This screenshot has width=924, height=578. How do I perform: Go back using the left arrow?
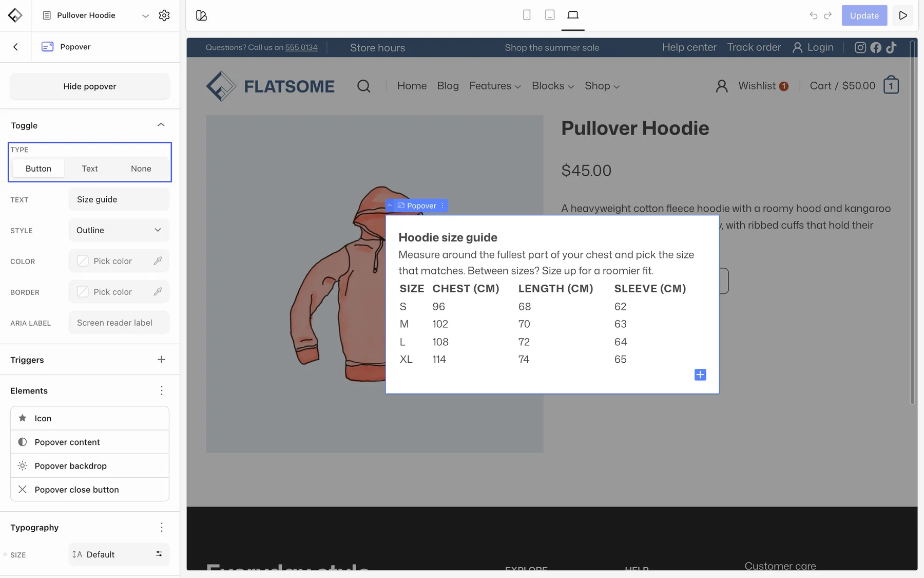(15, 47)
